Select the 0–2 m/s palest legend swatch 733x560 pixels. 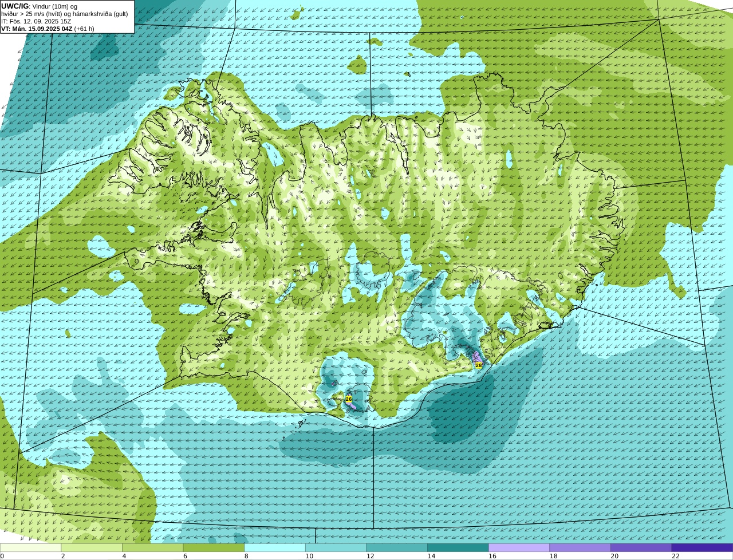30,547
